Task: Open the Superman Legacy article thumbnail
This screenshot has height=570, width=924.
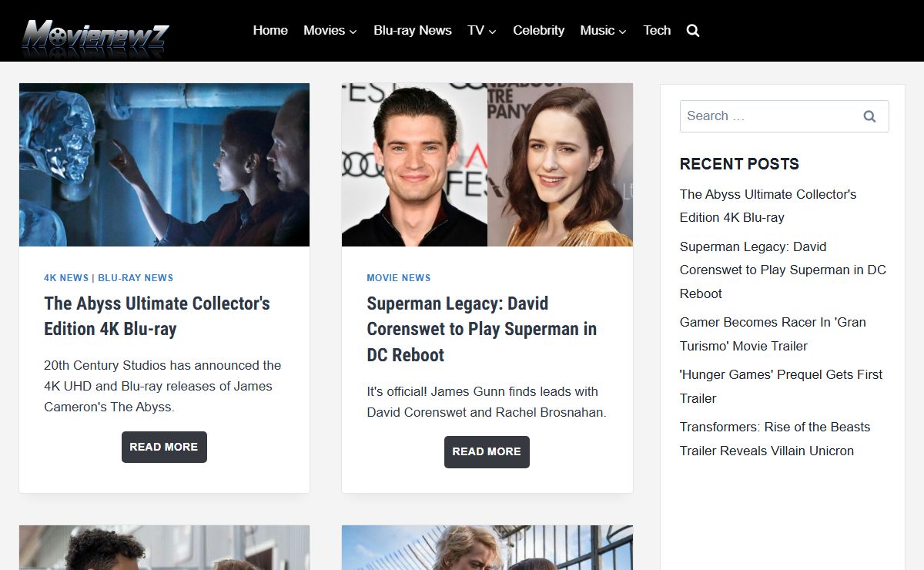Action: click(x=487, y=165)
